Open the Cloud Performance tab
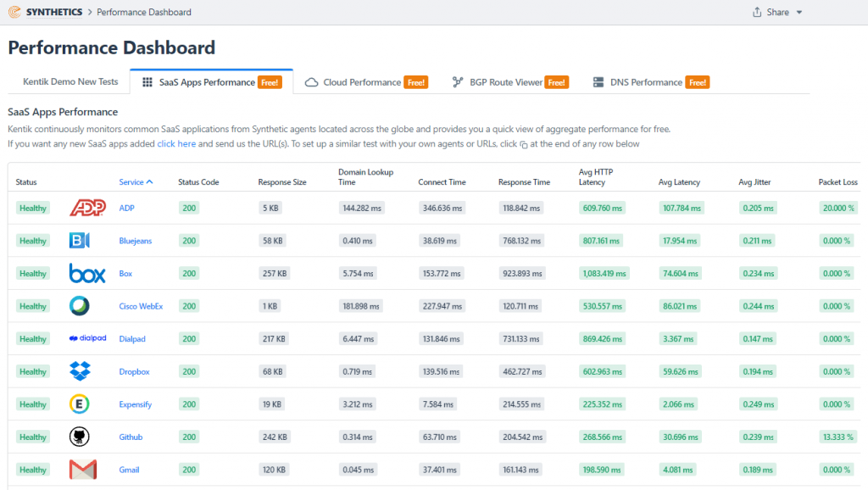The height and width of the screenshot is (490, 868). [366, 82]
